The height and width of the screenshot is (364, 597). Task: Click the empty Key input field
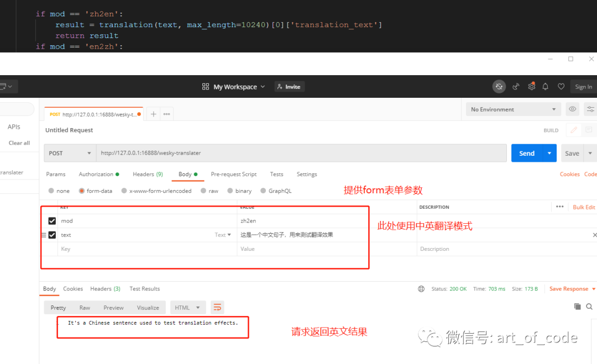pos(147,249)
